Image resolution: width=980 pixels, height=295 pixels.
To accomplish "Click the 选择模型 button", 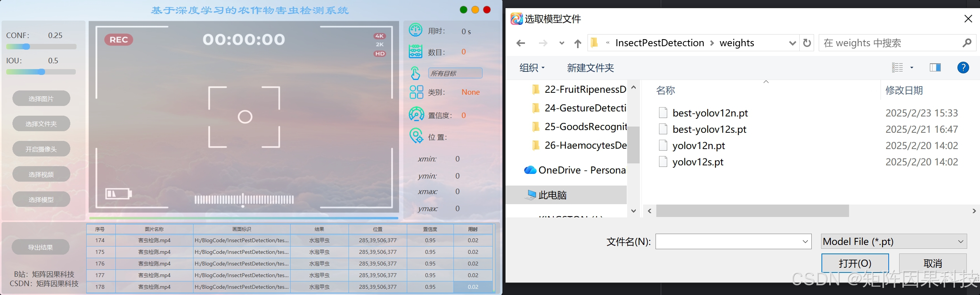I will click(41, 200).
